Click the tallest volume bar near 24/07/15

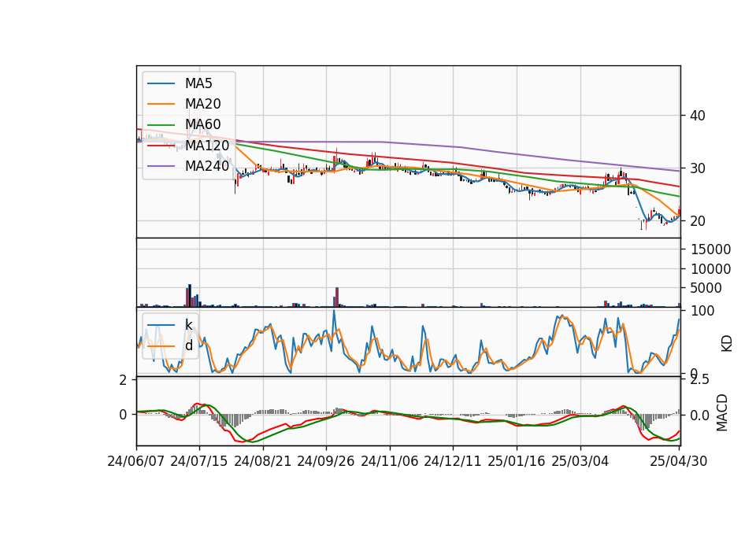coord(190,296)
